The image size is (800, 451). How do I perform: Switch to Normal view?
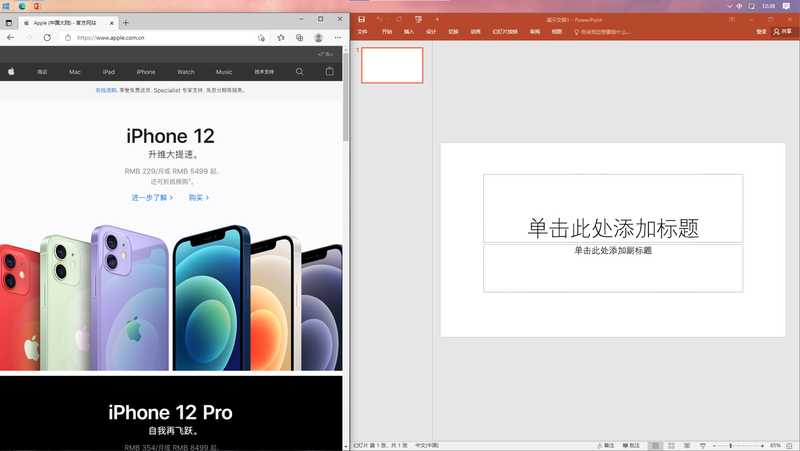[655, 445]
